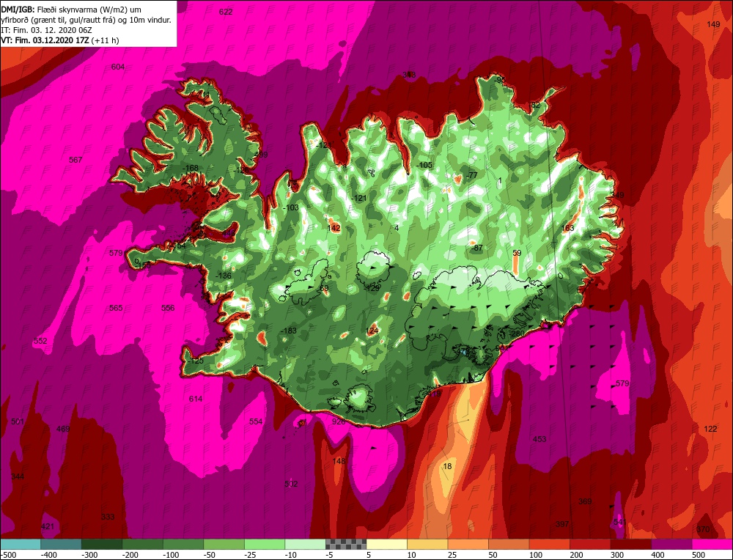Click the dark green -300 to -200 swatch
The width and height of the screenshot is (733, 560).
click(102, 544)
